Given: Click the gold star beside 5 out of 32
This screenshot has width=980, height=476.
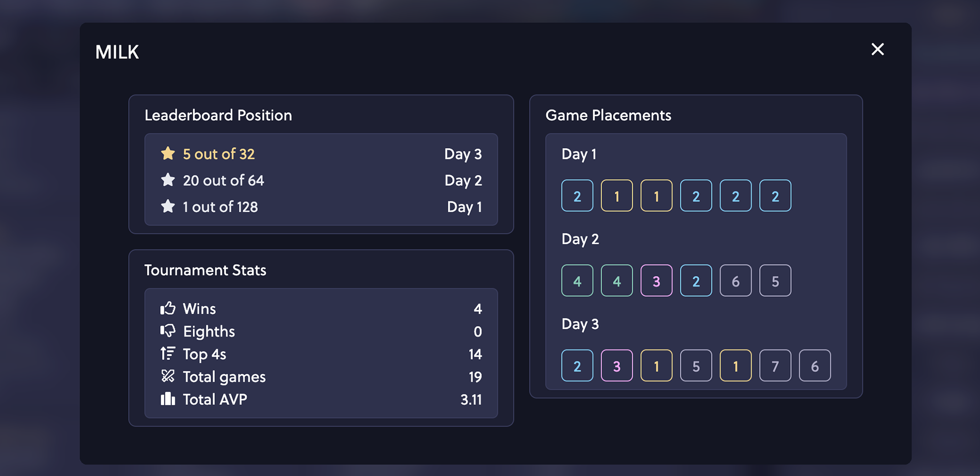Looking at the screenshot, I should pos(168,153).
